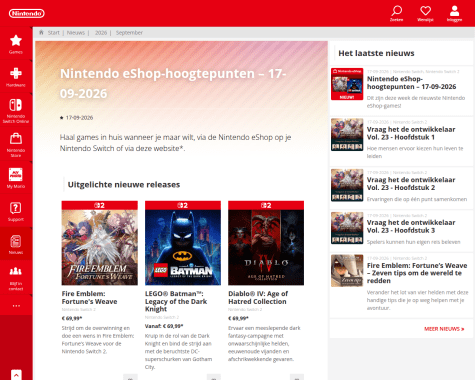
Task: Open Fire Emblem: Fortune's Weave title link
Action: [89, 298]
